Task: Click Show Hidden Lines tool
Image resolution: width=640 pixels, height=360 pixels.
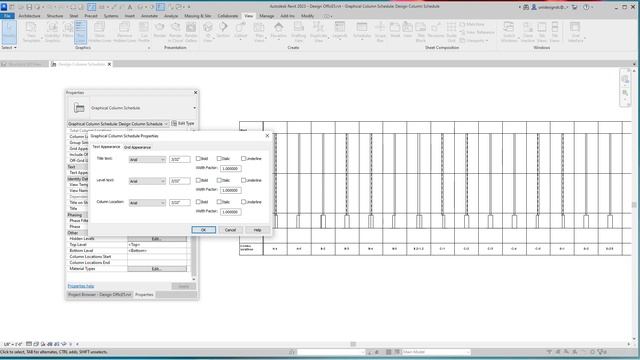Action: [100, 32]
